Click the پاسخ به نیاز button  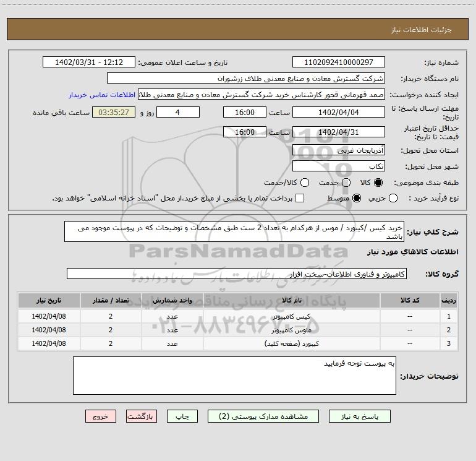[359, 416]
